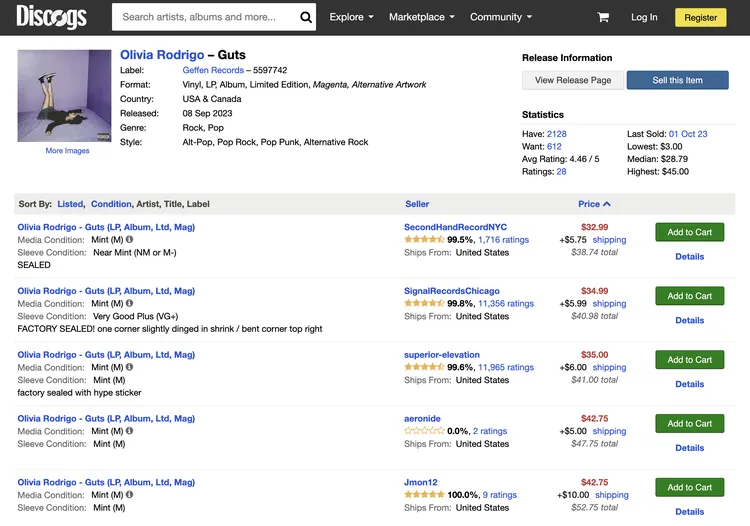750x526 pixels.
Task: Click the Price sort arrow chevron
Action: point(607,204)
